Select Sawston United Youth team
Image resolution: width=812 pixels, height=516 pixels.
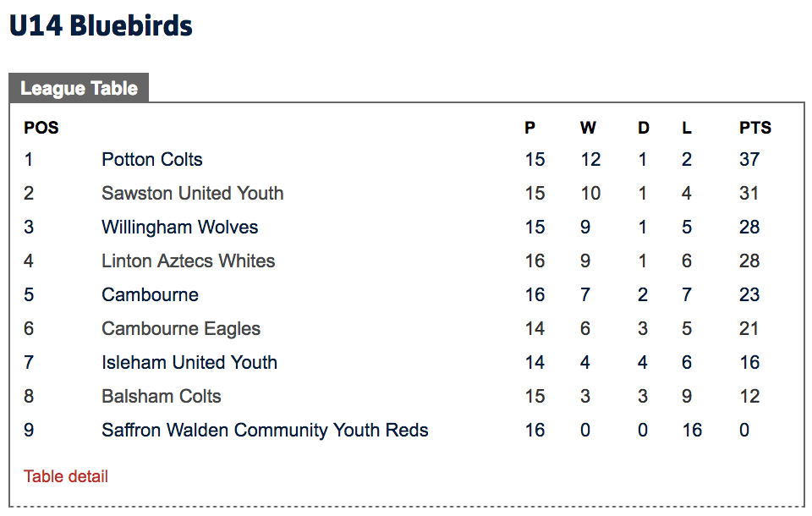(x=192, y=193)
